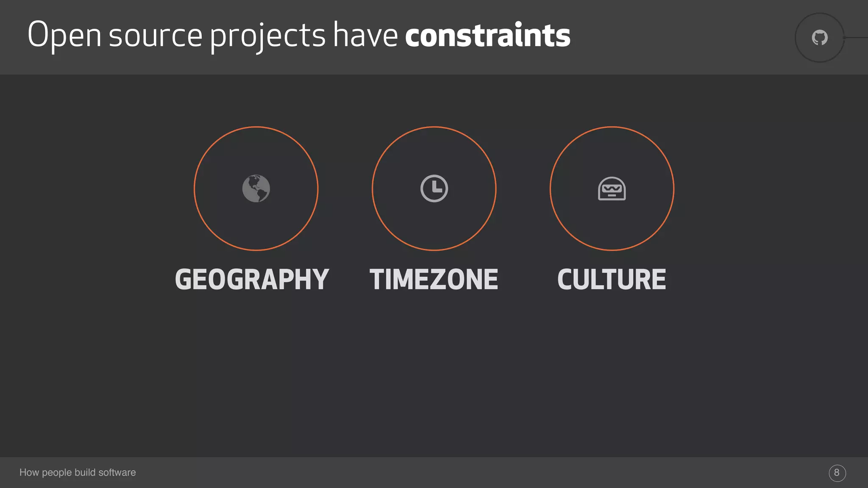
Task: Select the CULTURE label
Action: click(612, 280)
